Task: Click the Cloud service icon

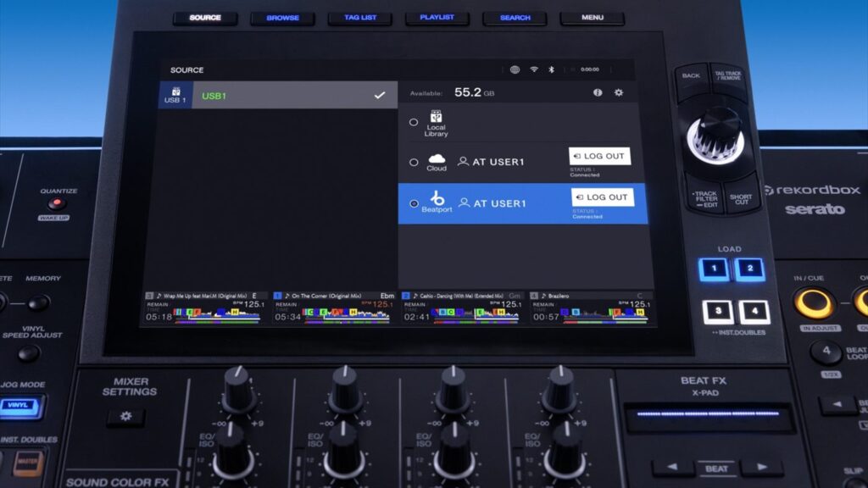Action: tap(437, 159)
